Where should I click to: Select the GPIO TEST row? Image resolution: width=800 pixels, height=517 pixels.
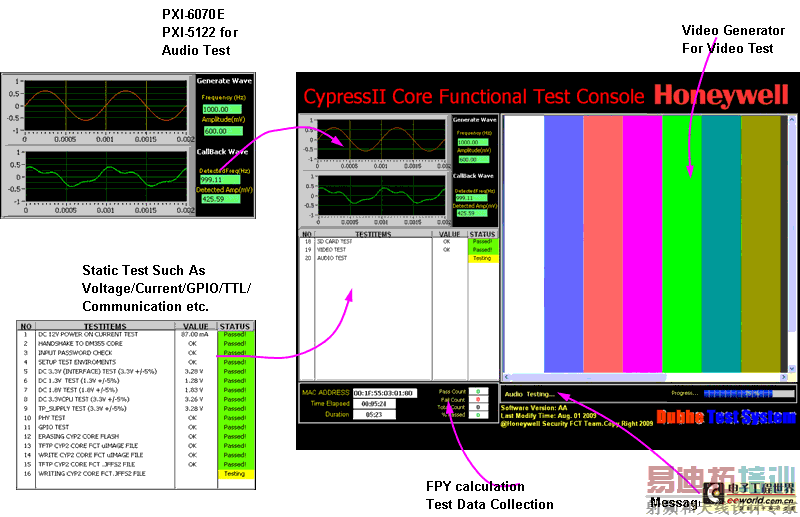(136, 427)
